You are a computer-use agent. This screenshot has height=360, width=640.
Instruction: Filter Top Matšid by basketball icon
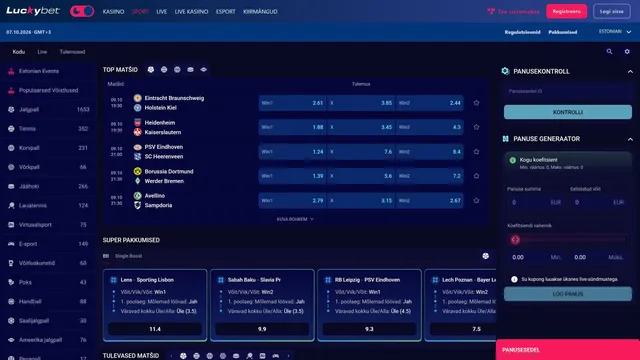point(177,70)
